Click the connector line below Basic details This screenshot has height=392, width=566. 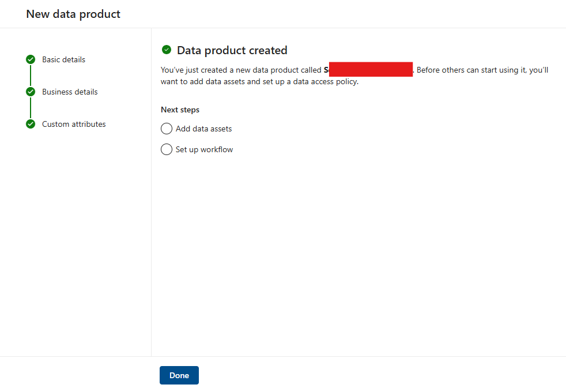click(31, 76)
